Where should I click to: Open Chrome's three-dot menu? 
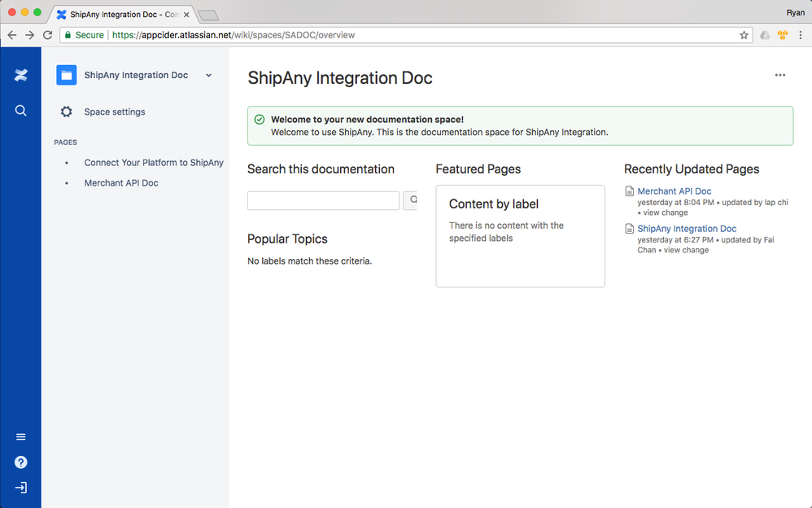tap(801, 35)
